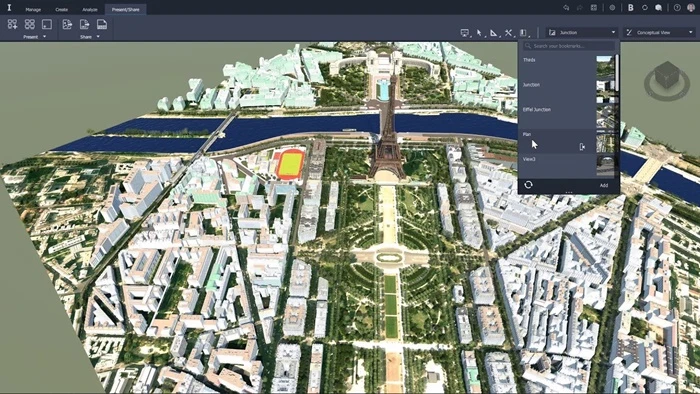This screenshot has width=700, height=394.
Task: Click the storyboard creator icon in Present group
Action: 12,24
